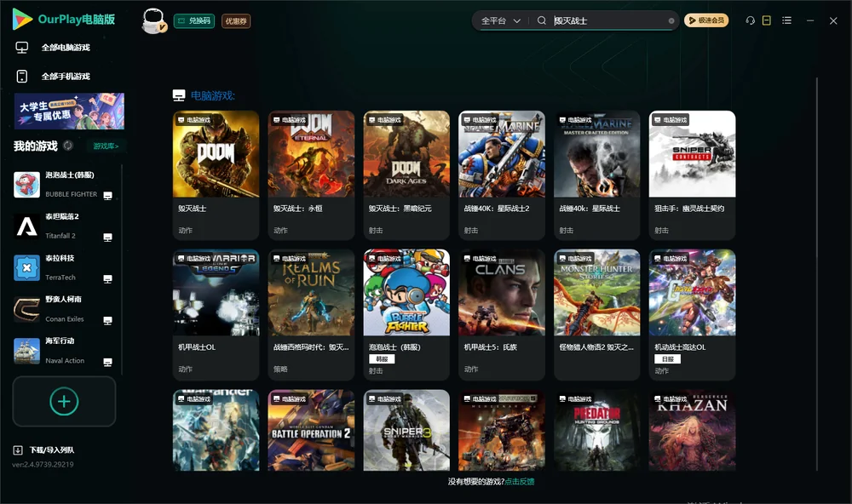Viewport: 852px width, 504px height.
Task: Open Predator Hunting Grounds cover
Action: pos(597,430)
